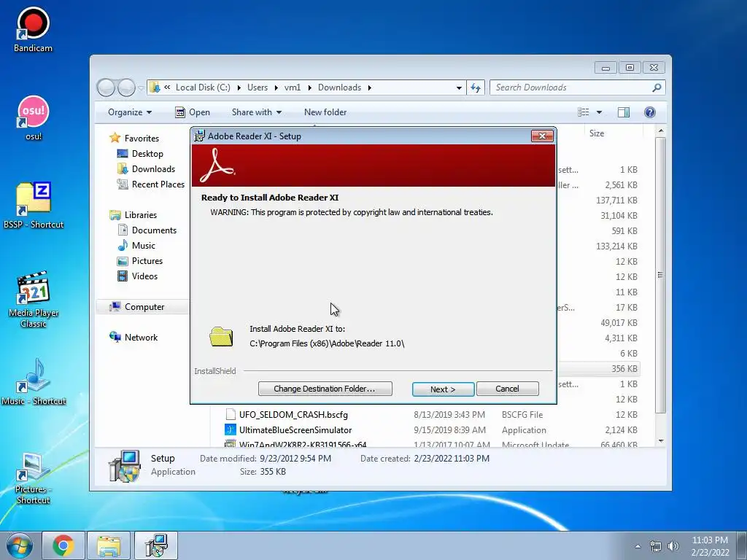Click the Local Disk (C:) breadcrumb

203,87
